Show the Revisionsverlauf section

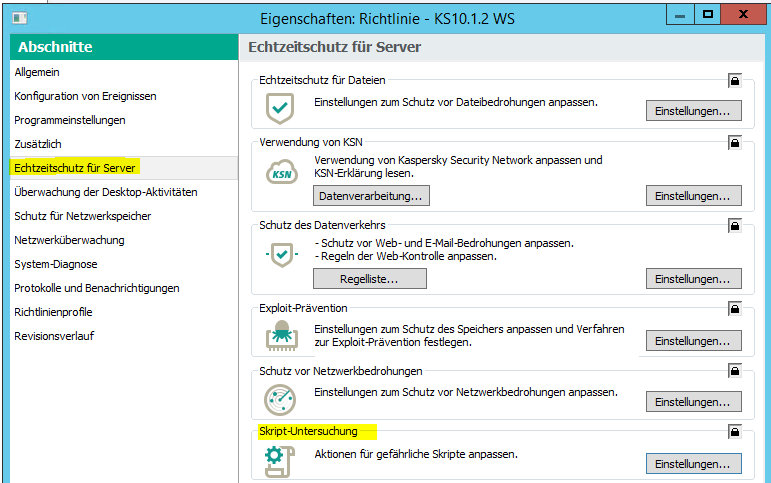pyautogui.click(x=54, y=336)
